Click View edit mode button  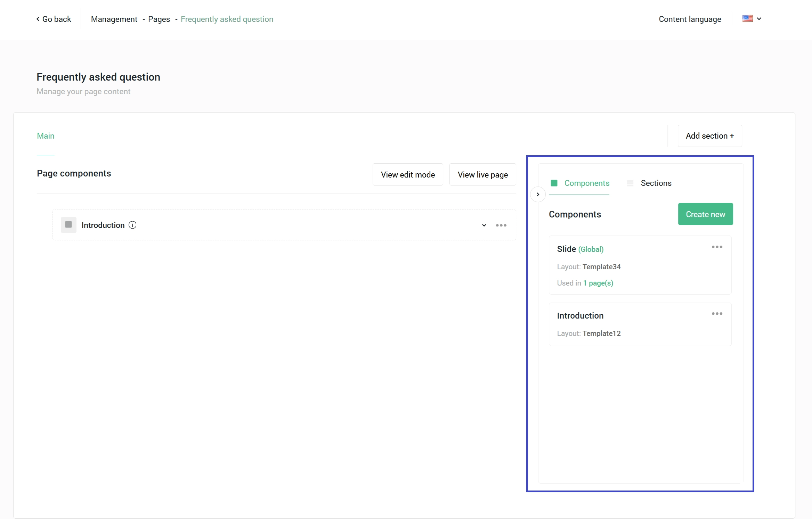point(407,175)
